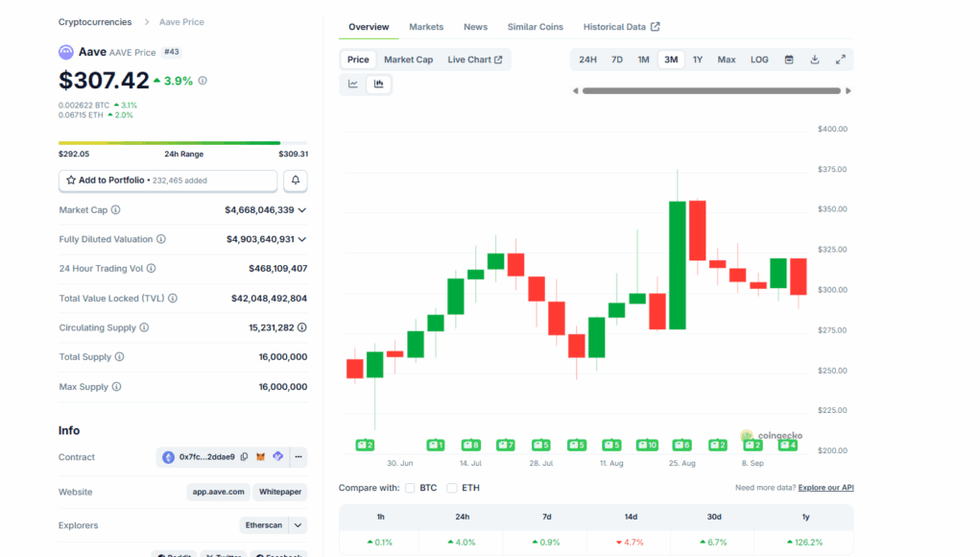Switch the chart to Market Cap mode
The image size is (980, 557).
click(408, 60)
